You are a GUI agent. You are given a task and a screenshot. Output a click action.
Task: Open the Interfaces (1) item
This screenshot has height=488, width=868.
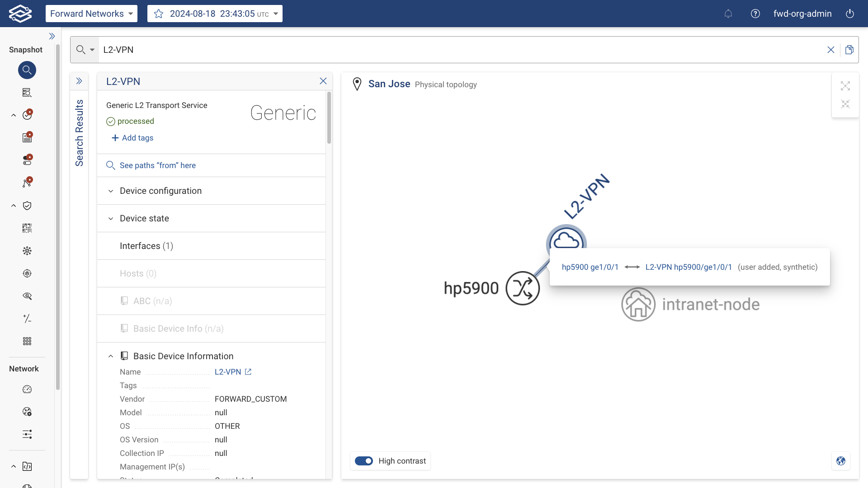(x=146, y=246)
